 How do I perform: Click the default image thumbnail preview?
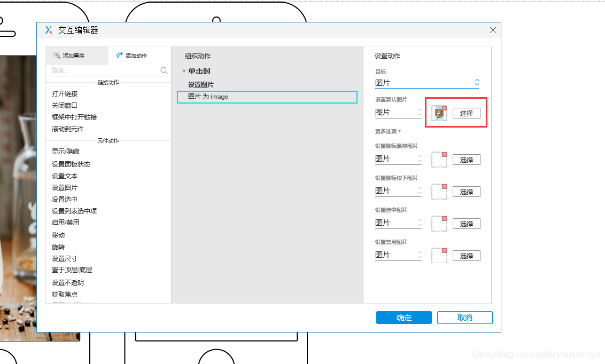click(439, 114)
